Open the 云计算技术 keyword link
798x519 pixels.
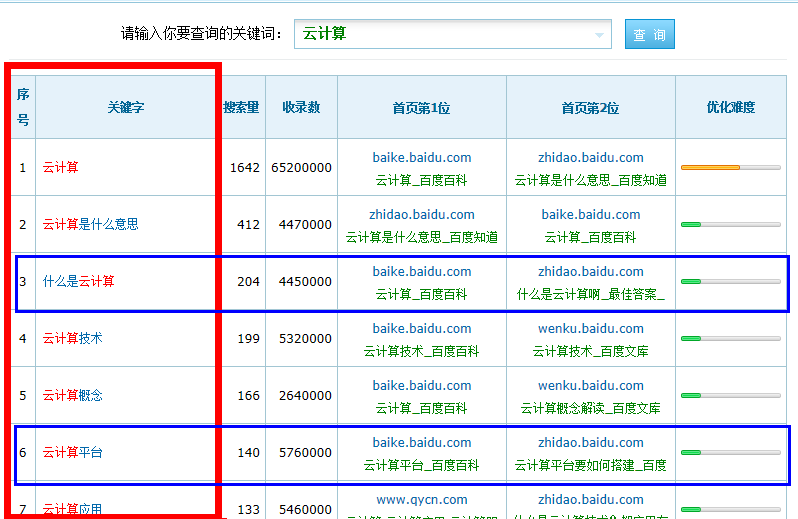pyautogui.click(x=73, y=338)
